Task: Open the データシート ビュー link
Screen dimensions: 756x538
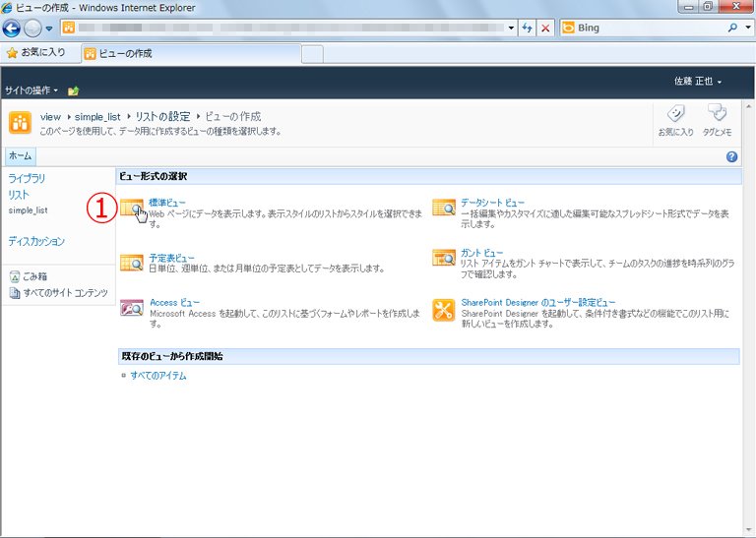Action: [492, 203]
